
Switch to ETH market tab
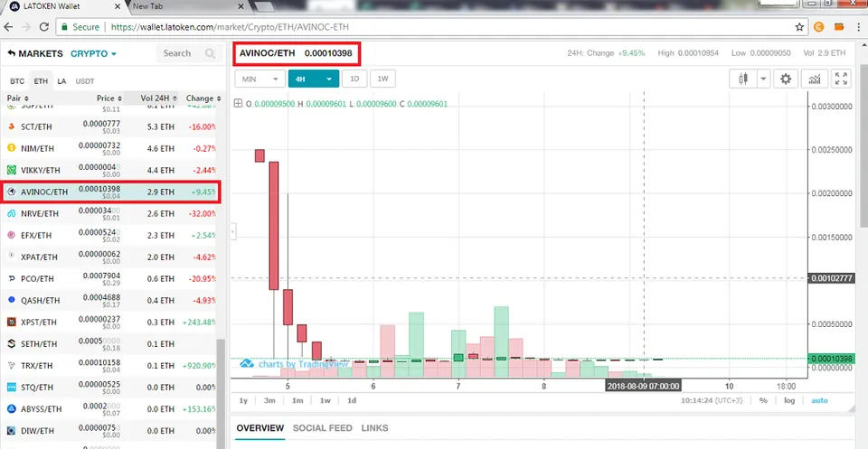tap(41, 80)
